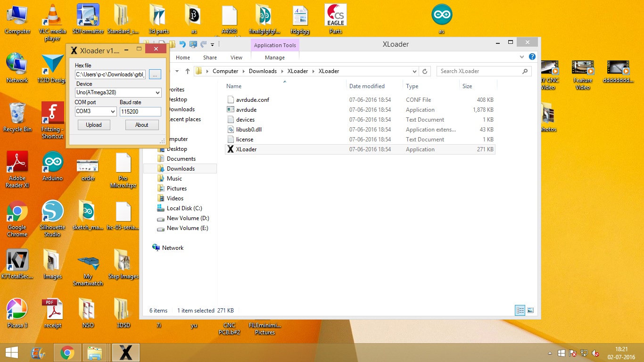Viewport: 644px width, 362px height.
Task: Open the Windows Start button
Action: (11, 353)
